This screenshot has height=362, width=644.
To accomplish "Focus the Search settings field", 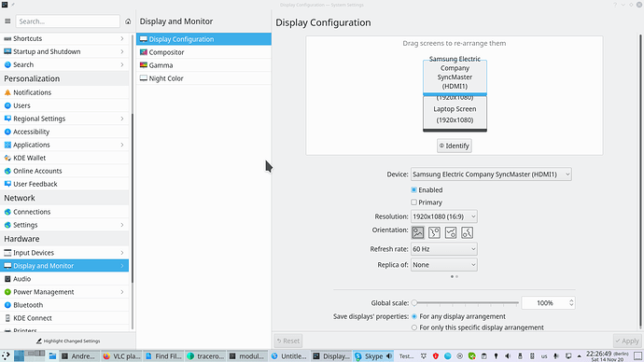I will click(68, 21).
